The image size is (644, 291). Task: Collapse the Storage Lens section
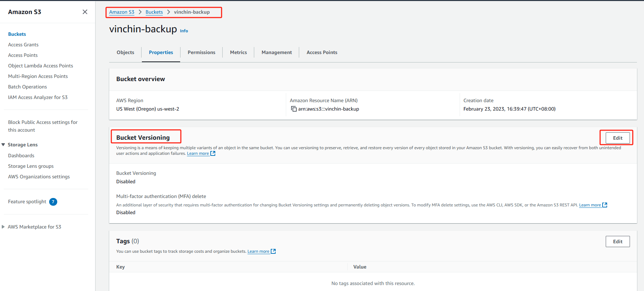point(3,145)
